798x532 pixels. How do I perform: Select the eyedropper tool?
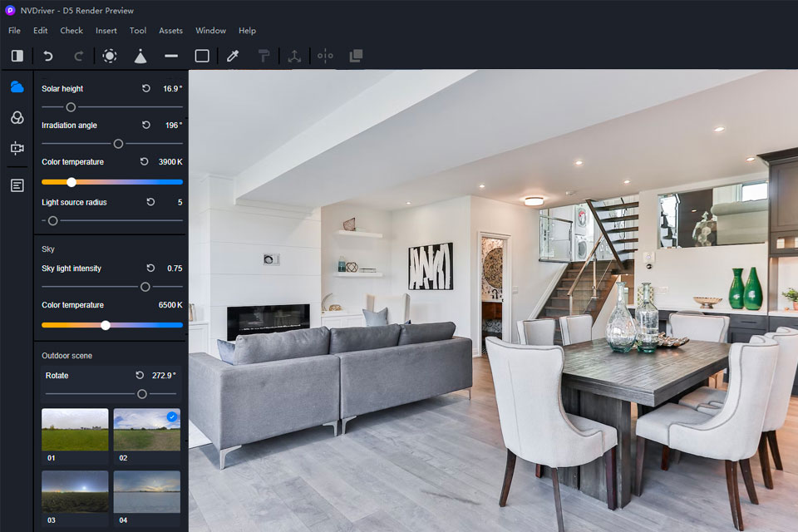[x=233, y=56]
